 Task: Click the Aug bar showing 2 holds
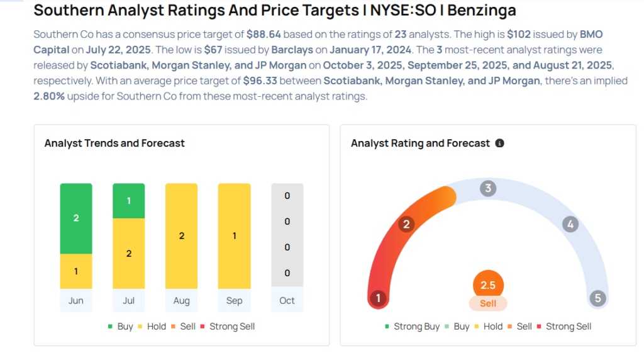[181, 236]
